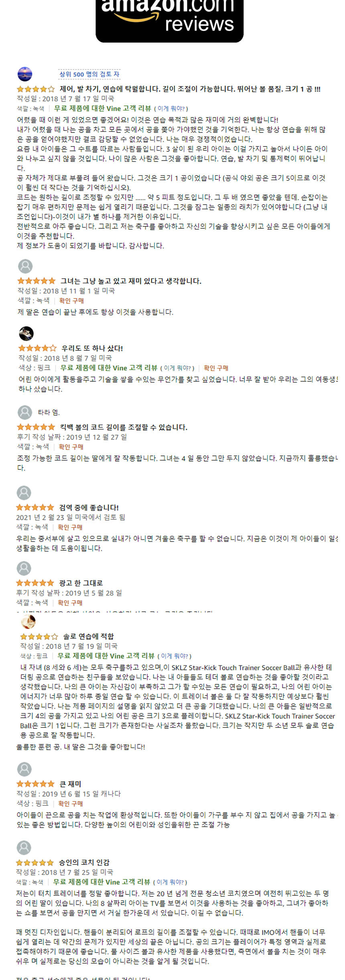Click avatar above '광고 한 그대로' review
The width and height of the screenshot is (345, 980).
click(24, 568)
